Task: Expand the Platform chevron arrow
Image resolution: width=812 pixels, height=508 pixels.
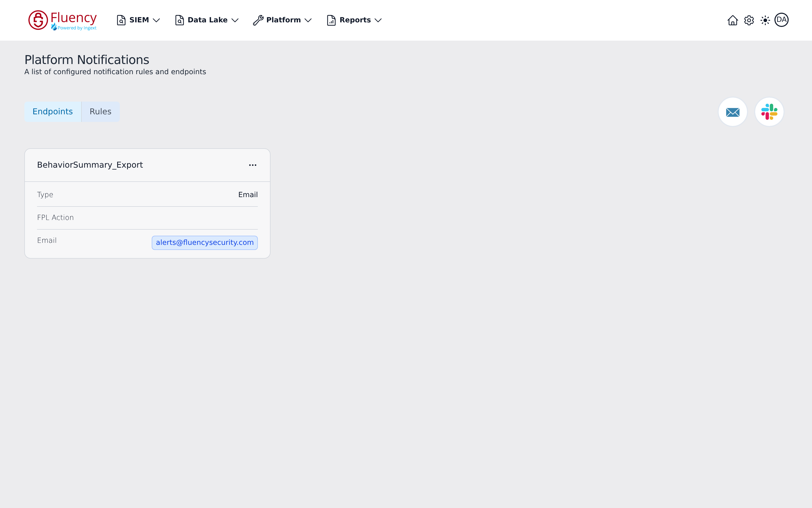Action: point(308,21)
